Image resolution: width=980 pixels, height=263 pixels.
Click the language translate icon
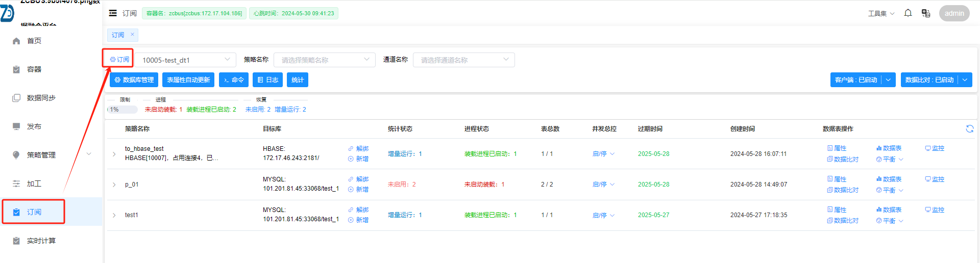point(925,13)
